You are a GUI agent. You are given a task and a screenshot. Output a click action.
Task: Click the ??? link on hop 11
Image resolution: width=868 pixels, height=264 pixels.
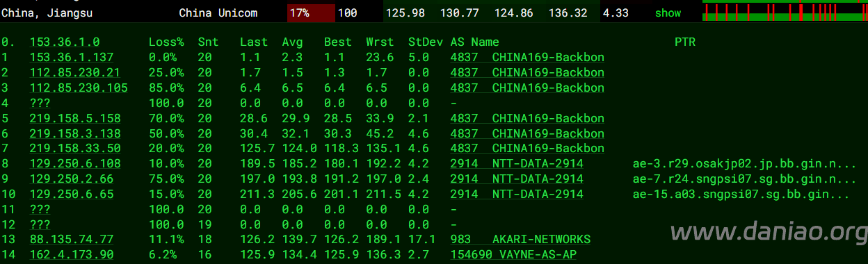tap(40, 210)
